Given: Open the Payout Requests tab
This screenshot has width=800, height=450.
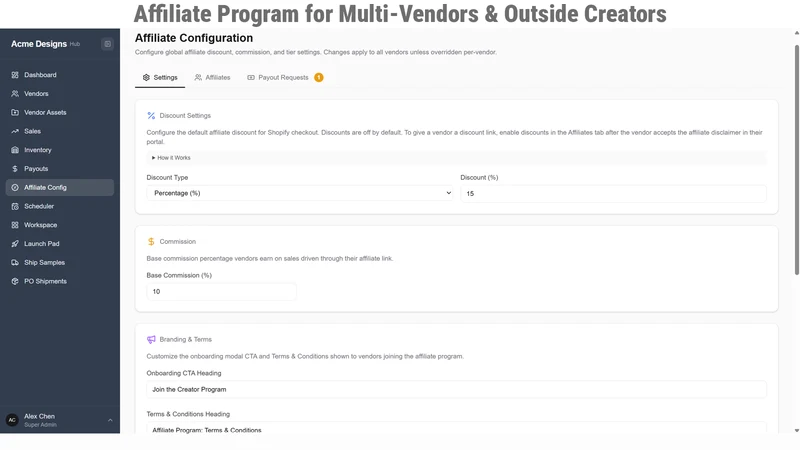Looking at the screenshot, I should (x=285, y=78).
